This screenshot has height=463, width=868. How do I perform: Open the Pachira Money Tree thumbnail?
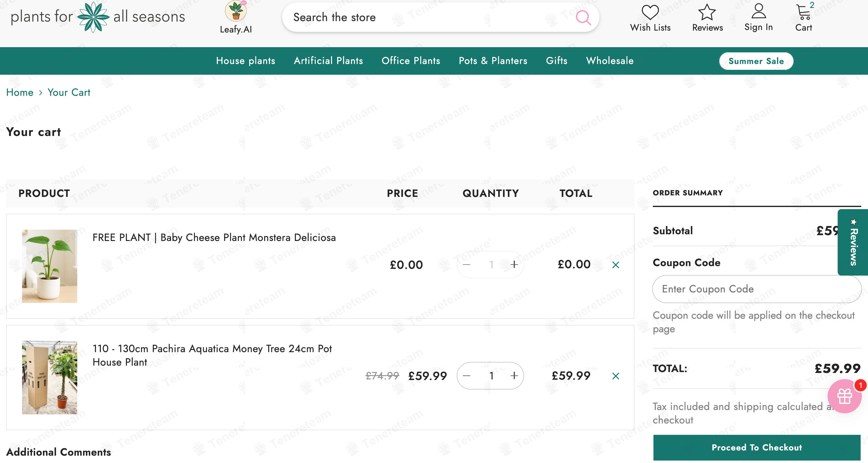pos(50,377)
